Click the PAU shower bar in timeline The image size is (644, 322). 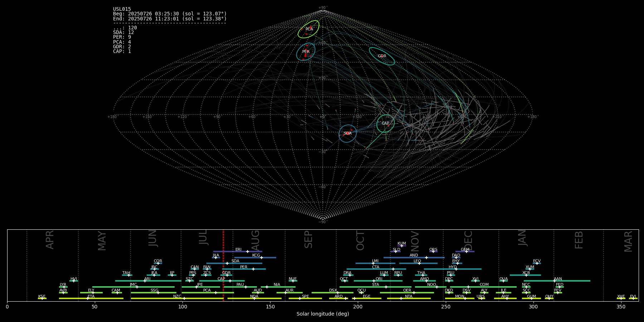[x=240, y=287]
